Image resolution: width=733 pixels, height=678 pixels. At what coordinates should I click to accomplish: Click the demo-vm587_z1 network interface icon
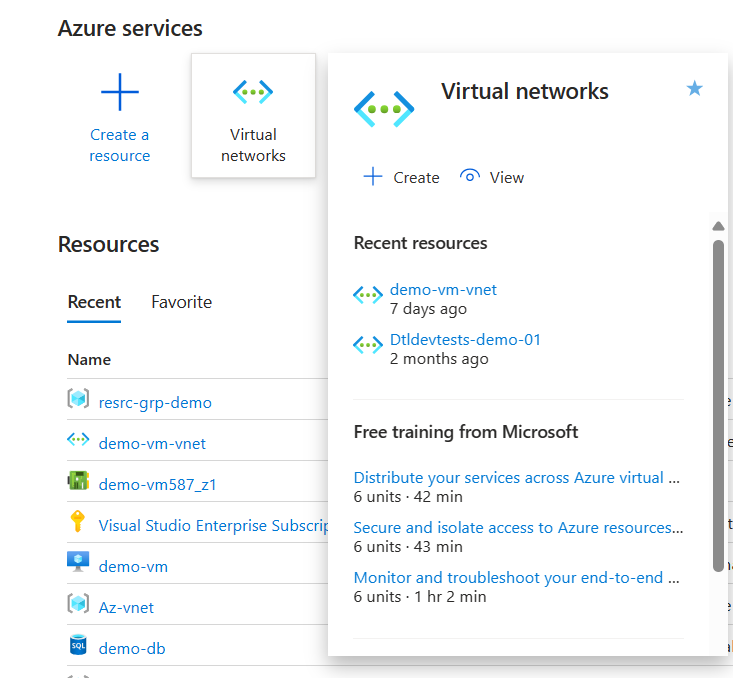click(x=78, y=483)
